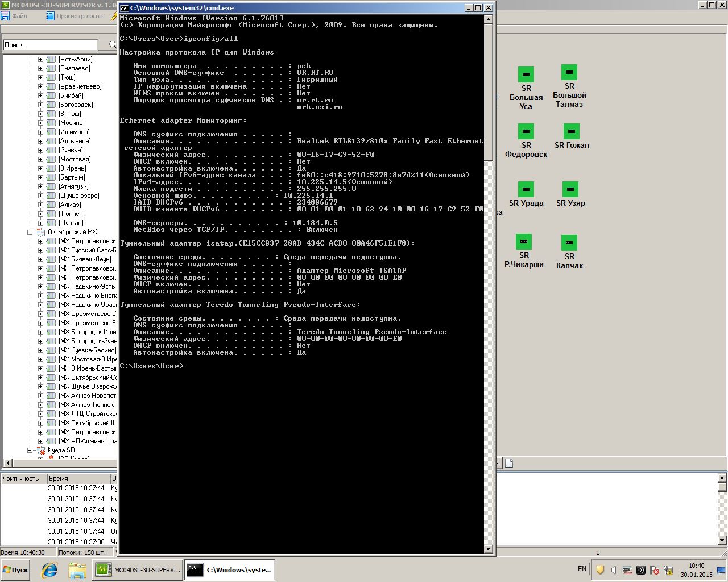Select the SR Большой Талмаз node icon

569,72
